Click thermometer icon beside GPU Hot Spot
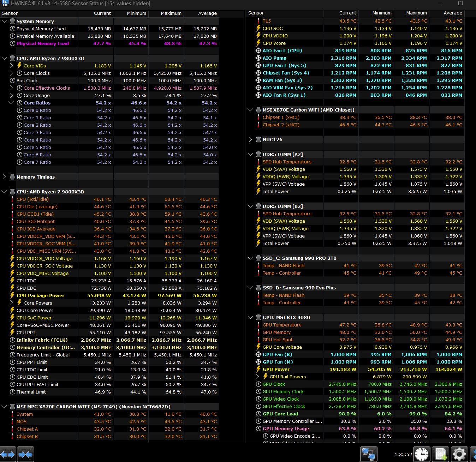476x462 pixels. pos(258,340)
